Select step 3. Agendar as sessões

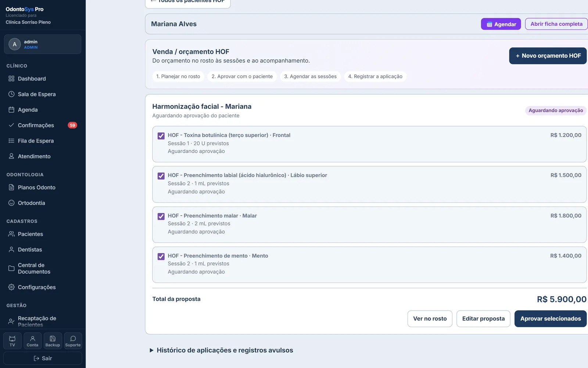(x=311, y=77)
